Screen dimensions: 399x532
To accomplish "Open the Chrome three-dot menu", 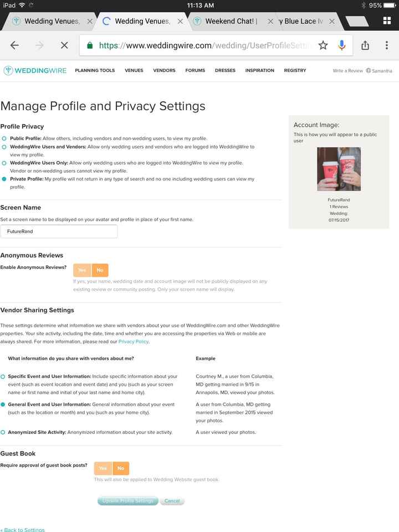I will [x=386, y=45].
